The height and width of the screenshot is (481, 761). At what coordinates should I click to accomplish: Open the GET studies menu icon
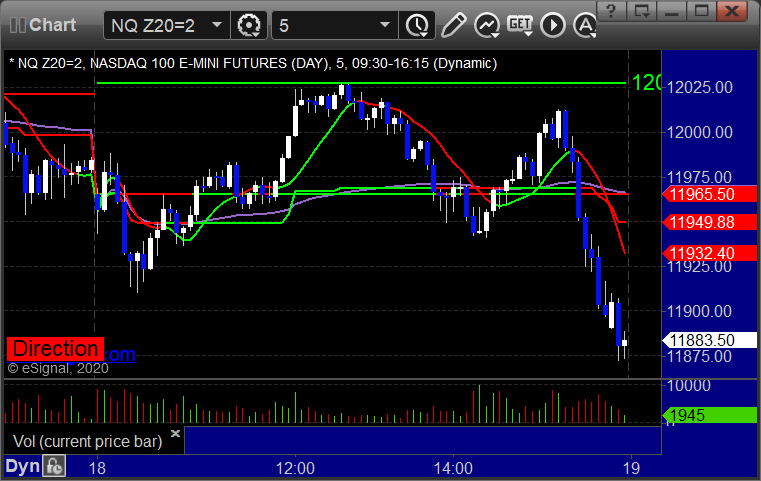pyautogui.click(x=520, y=25)
